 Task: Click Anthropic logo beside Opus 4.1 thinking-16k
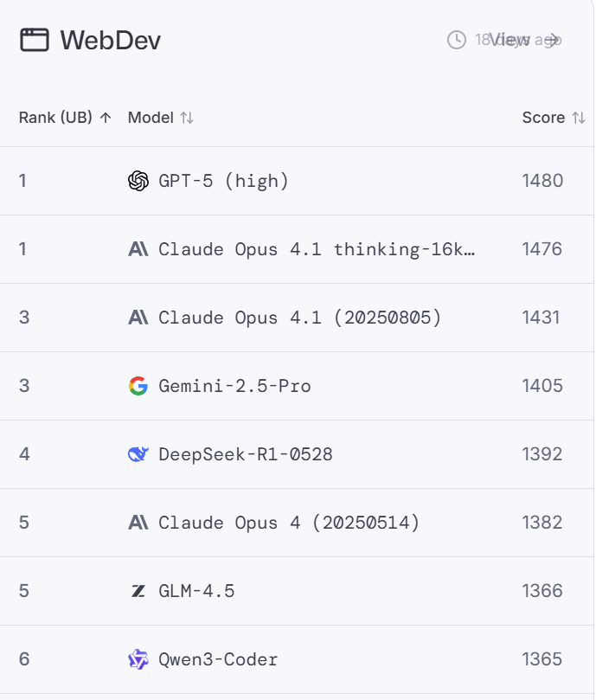[x=138, y=249]
